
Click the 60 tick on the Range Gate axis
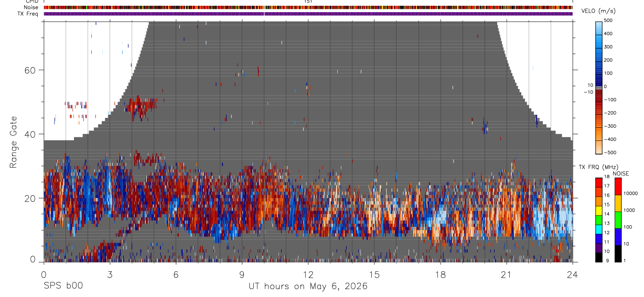(x=30, y=70)
